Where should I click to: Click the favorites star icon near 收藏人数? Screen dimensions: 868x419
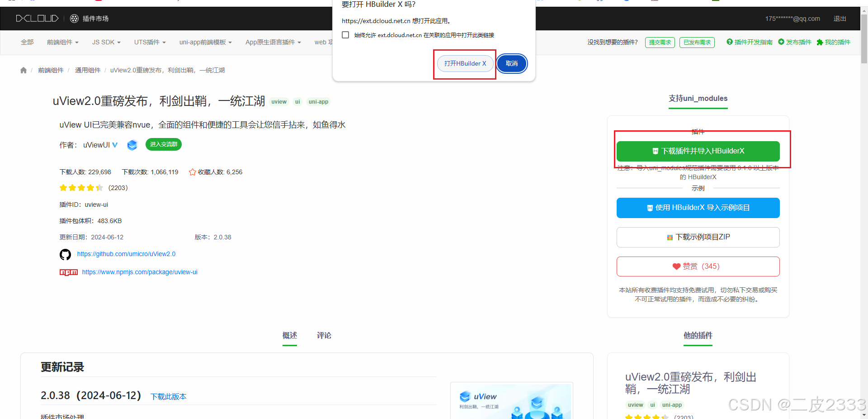coord(193,172)
